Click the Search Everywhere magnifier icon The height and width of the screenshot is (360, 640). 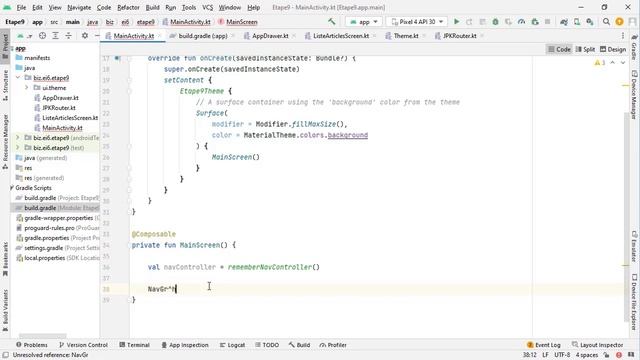click(607, 22)
